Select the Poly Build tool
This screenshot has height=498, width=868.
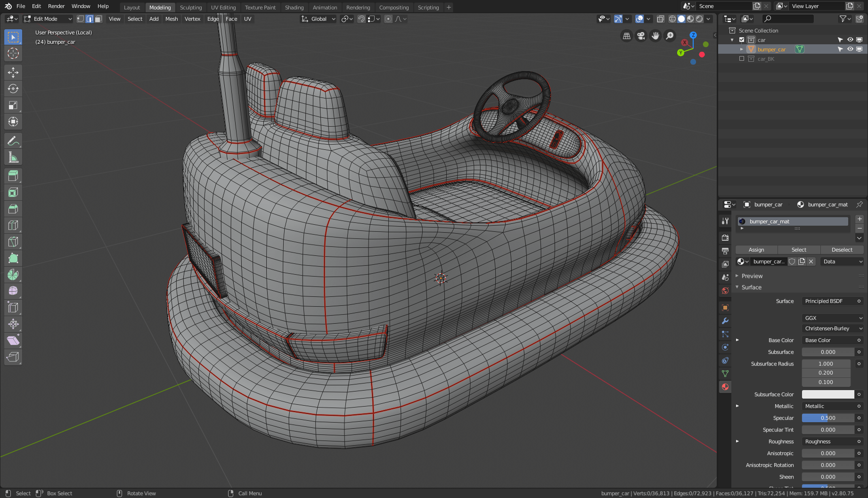(13, 258)
